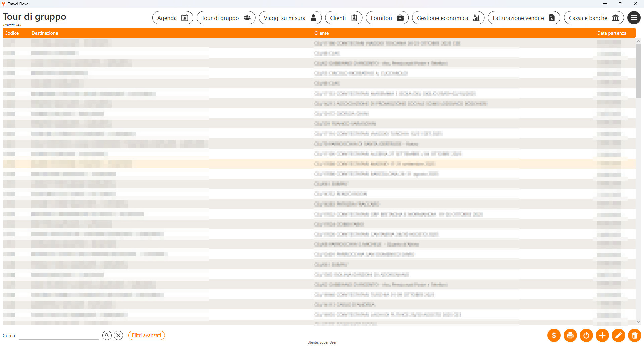Click the orange dollar sign button
The height and width of the screenshot is (346, 644).
(554, 335)
